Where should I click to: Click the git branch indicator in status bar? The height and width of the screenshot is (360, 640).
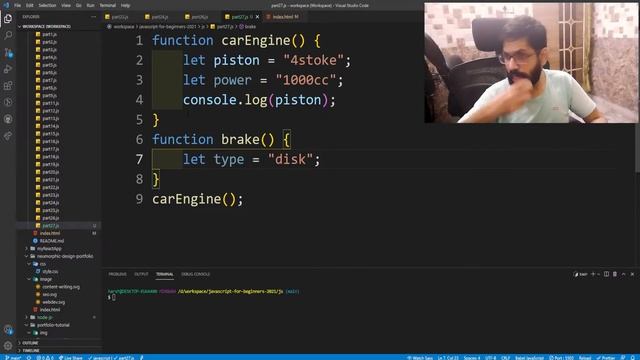[13, 358]
